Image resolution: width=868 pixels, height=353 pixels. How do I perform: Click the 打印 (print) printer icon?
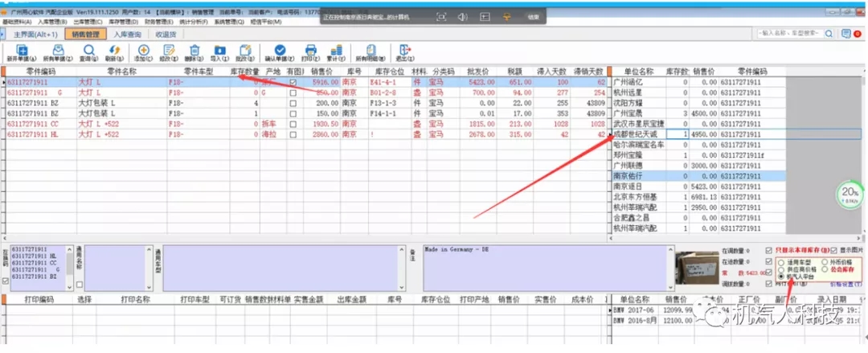(310, 50)
